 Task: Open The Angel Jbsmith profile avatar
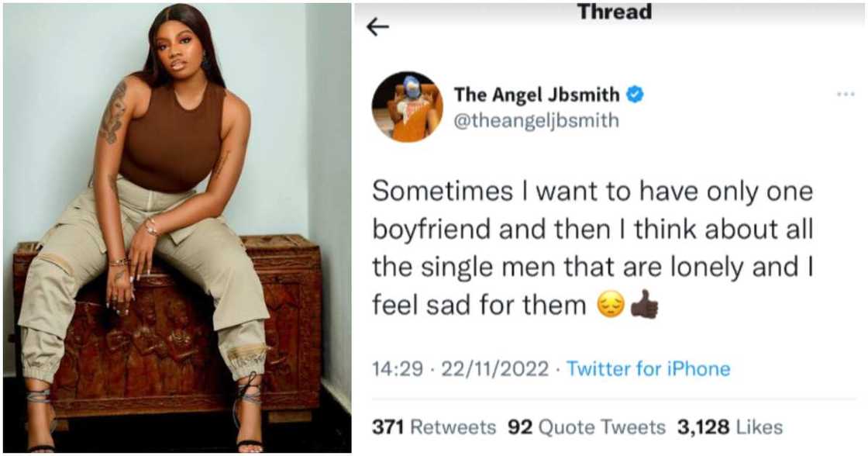click(407, 106)
